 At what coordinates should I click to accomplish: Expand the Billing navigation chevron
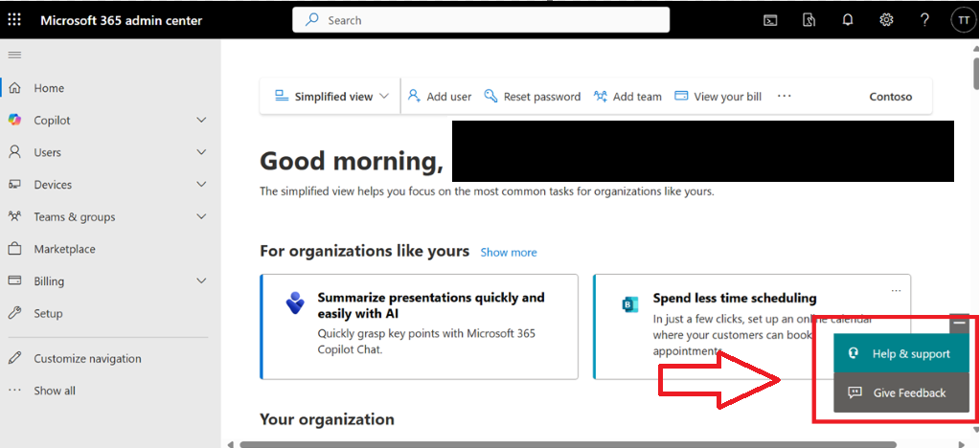tap(201, 281)
